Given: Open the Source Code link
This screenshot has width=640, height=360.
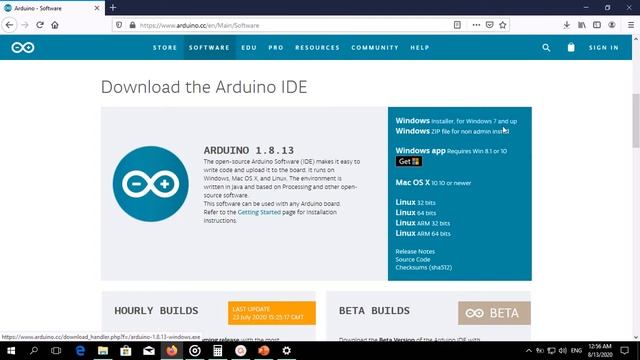Looking at the screenshot, I should tap(413, 260).
